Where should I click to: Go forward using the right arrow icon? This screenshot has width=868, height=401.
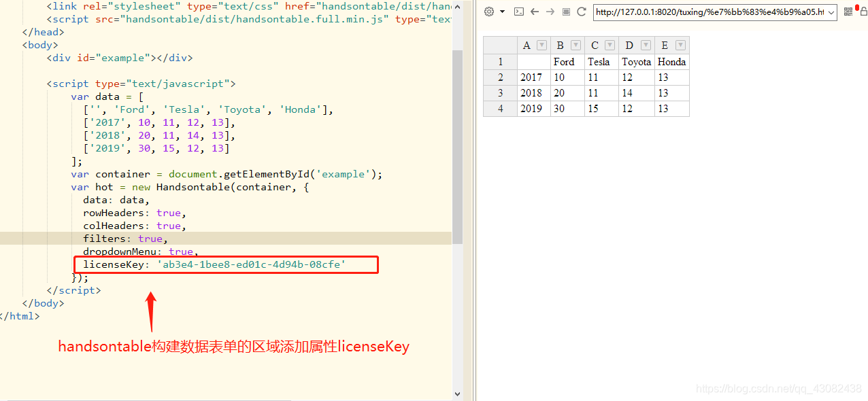click(550, 12)
